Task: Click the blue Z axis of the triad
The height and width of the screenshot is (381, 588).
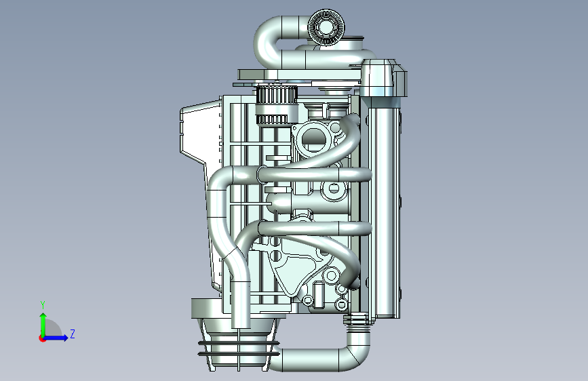Action: click(x=56, y=338)
